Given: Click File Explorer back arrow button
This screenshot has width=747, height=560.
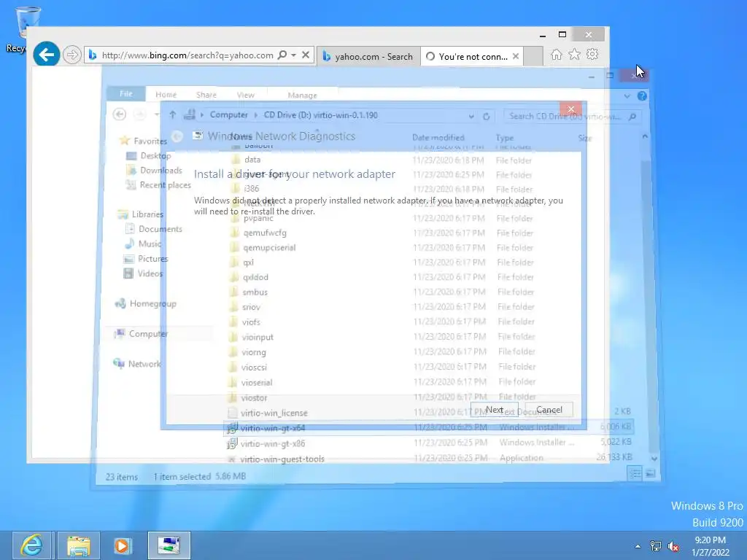Looking at the screenshot, I should 120,114.
